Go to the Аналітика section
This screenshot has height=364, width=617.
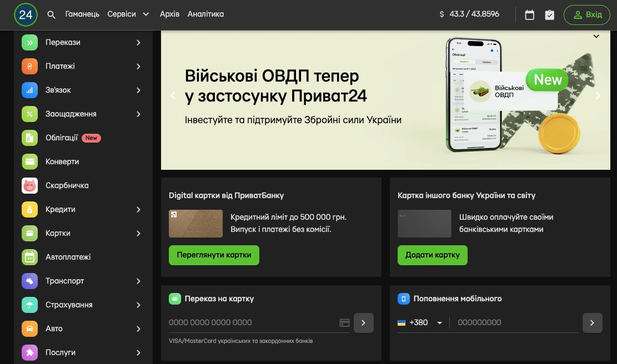(x=205, y=14)
